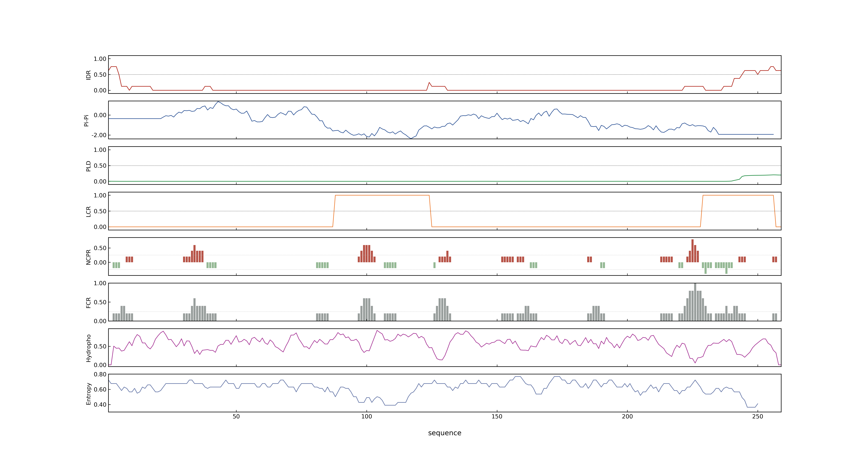Click the FCR axis label
This screenshot has height=463, width=868.
89,302
